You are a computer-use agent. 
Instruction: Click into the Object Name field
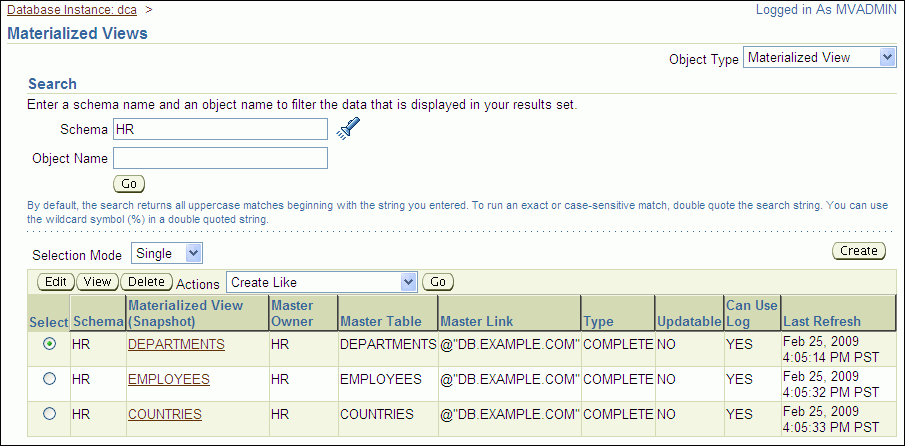220,158
